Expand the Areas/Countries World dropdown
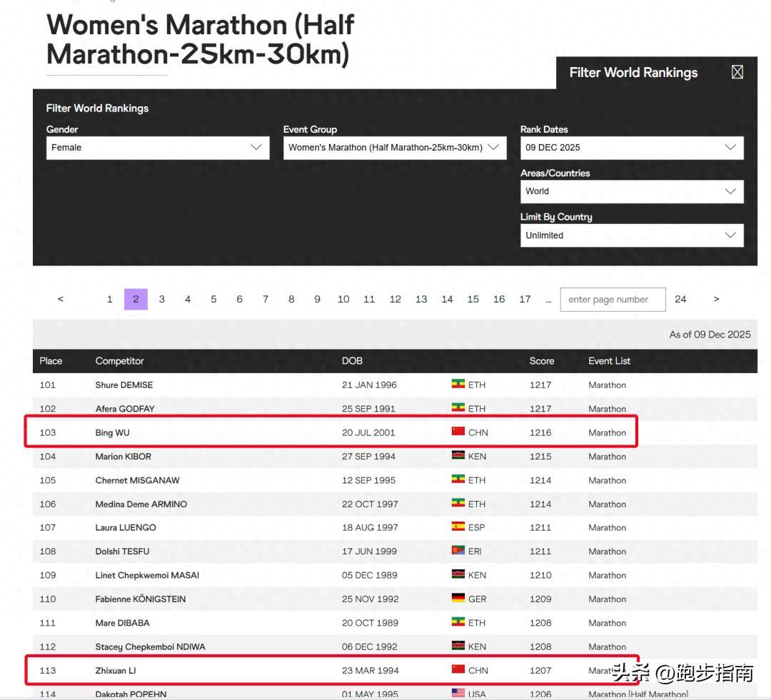This screenshot has height=700, width=771. (631, 191)
